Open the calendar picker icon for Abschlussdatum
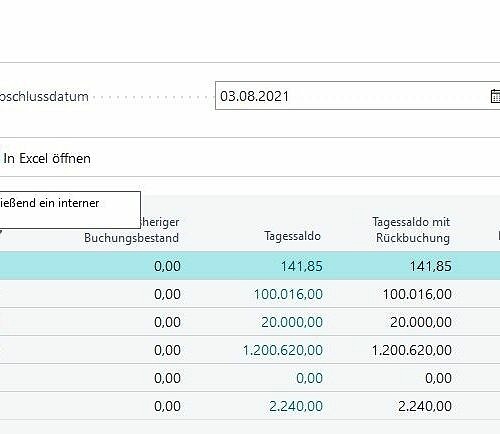The height and width of the screenshot is (434, 500). point(496,96)
